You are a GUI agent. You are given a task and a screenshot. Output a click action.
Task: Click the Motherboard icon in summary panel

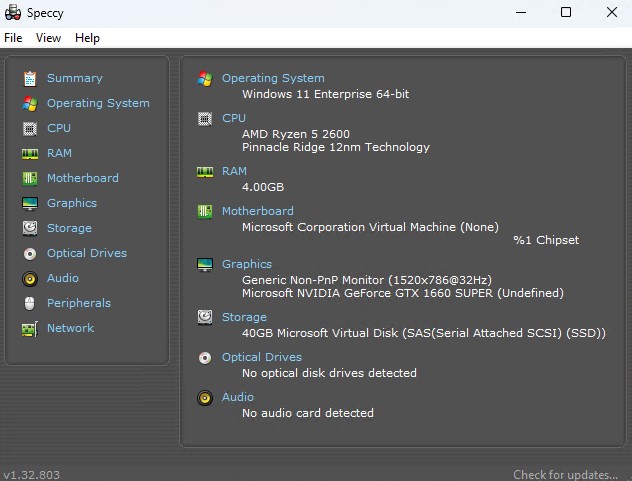(205, 211)
